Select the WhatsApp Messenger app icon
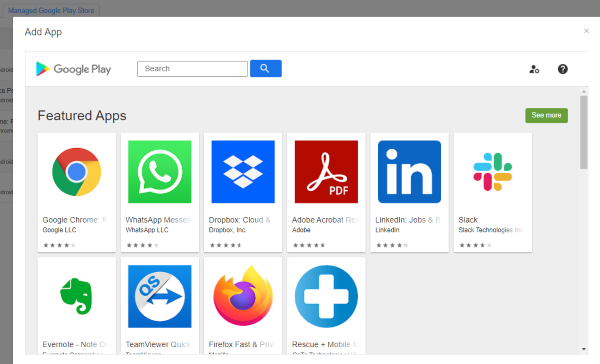This screenshot has width=600, height=364. [x=160, y=172]
